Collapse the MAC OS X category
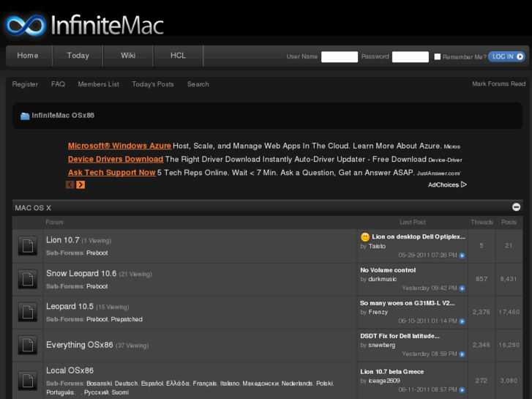This screenshot has width=532, height=399. pyautogui.click(x=516, y=208)
